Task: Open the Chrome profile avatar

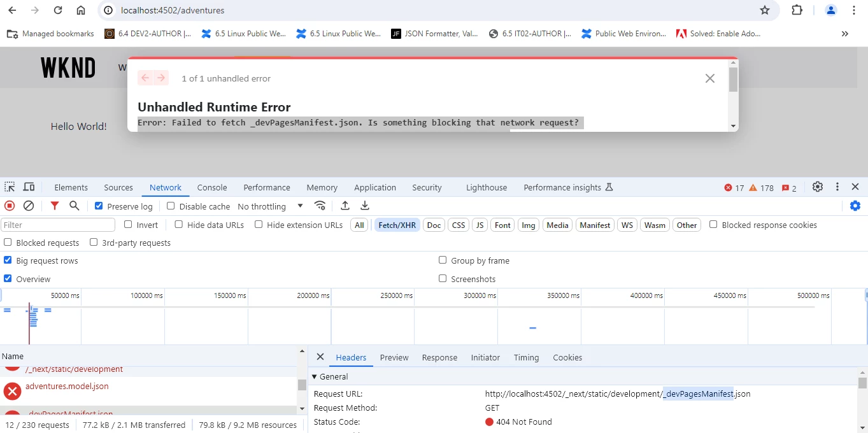Action: [x=831, y=10]
